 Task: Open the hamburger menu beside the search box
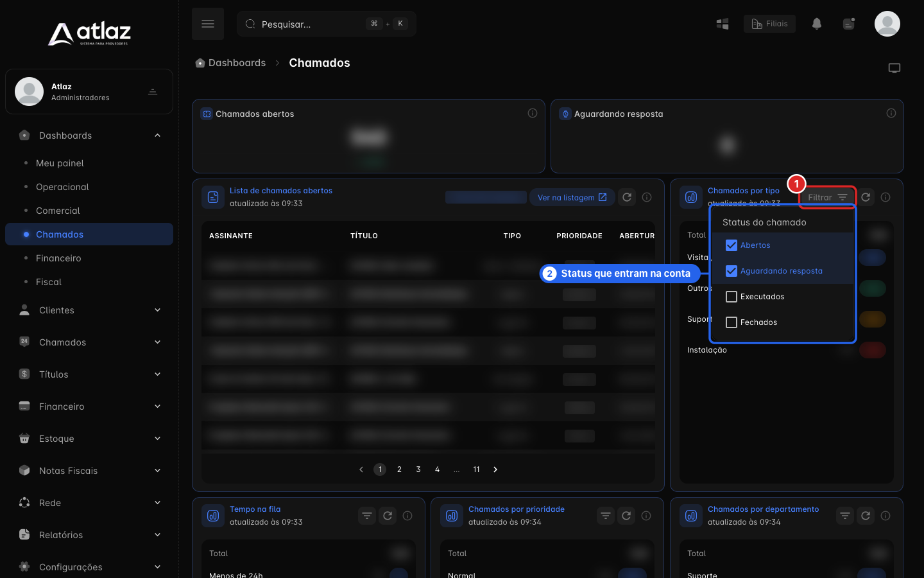click(208, 24)
